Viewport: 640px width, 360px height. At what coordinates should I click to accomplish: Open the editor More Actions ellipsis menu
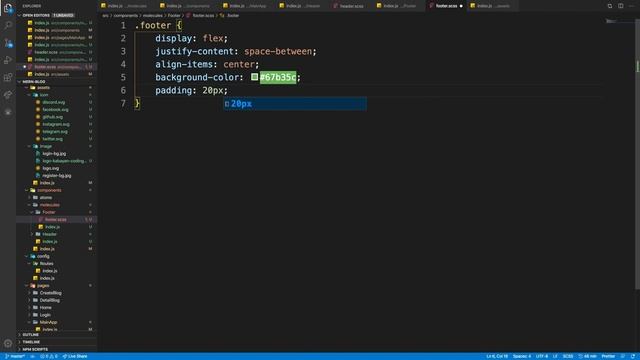pyautogui.click(x=631, y=6)
